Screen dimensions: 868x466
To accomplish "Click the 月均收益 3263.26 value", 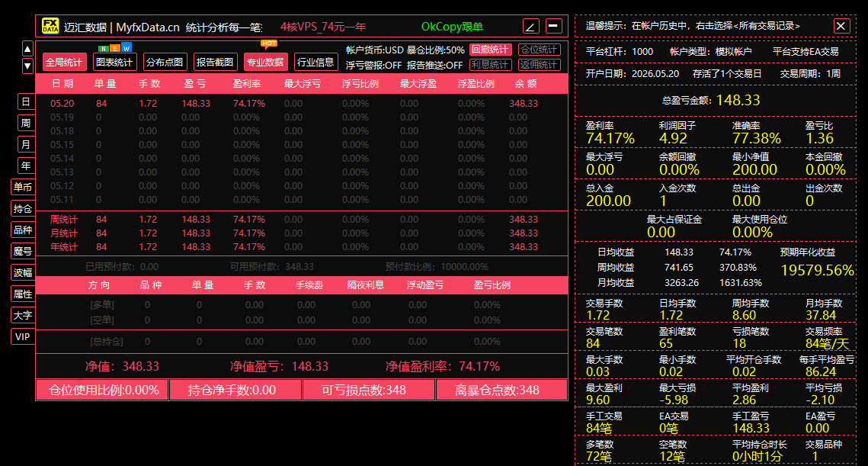I will click(681, 283).
